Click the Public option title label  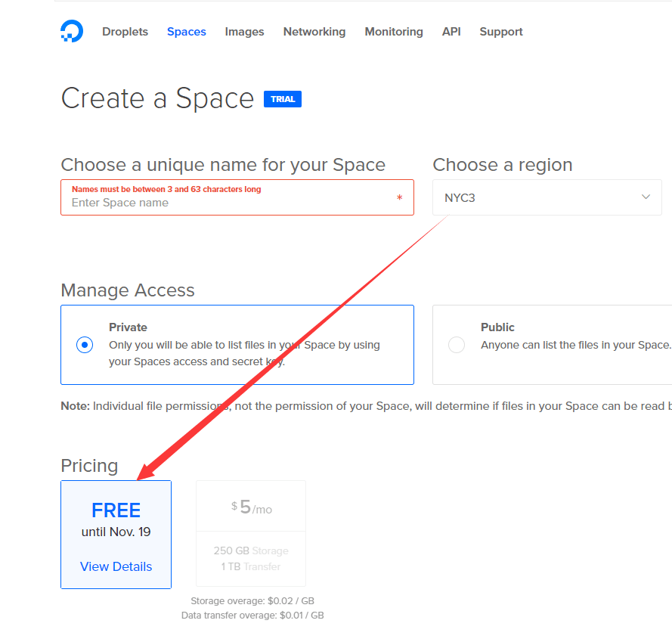click(x=497, y=327)
